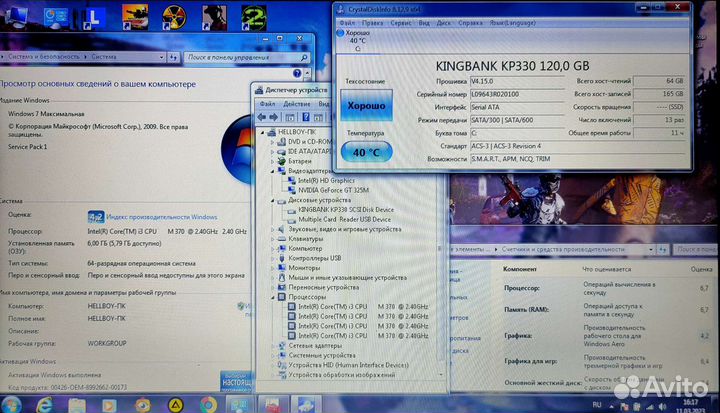Click the blue Хорошо health status button
720x413 pixels.
click(366, 105)
